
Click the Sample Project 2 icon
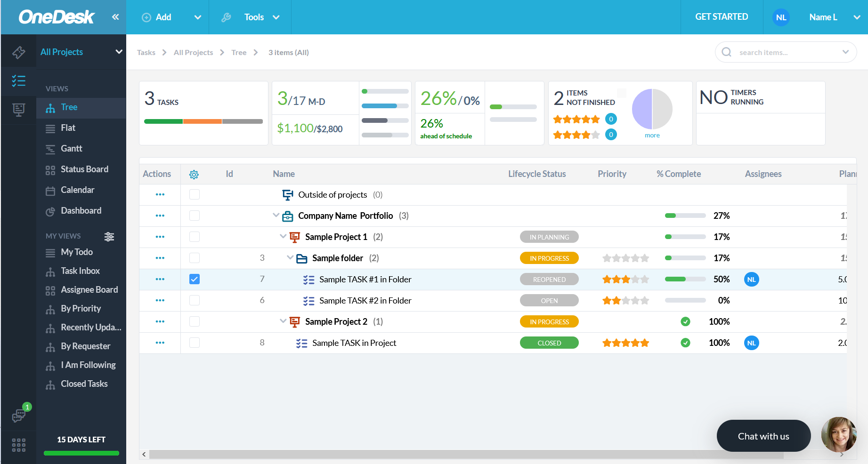point(295,322)
